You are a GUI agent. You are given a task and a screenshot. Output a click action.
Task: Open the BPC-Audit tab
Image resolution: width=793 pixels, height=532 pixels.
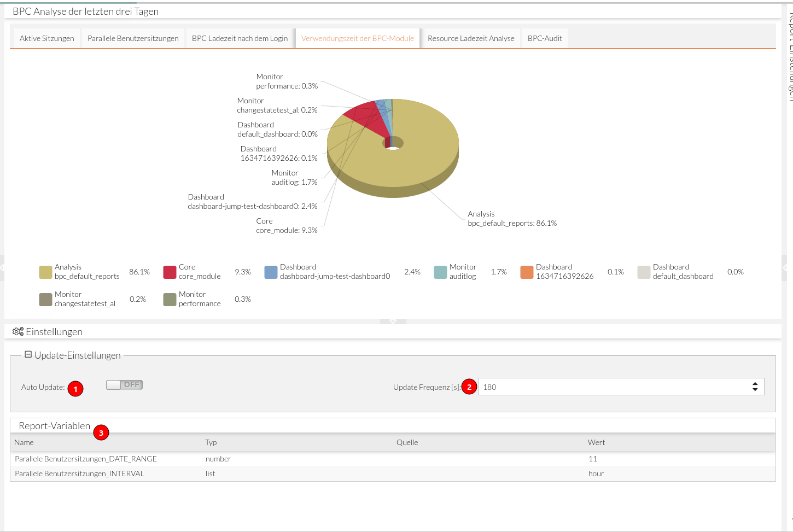545,38
